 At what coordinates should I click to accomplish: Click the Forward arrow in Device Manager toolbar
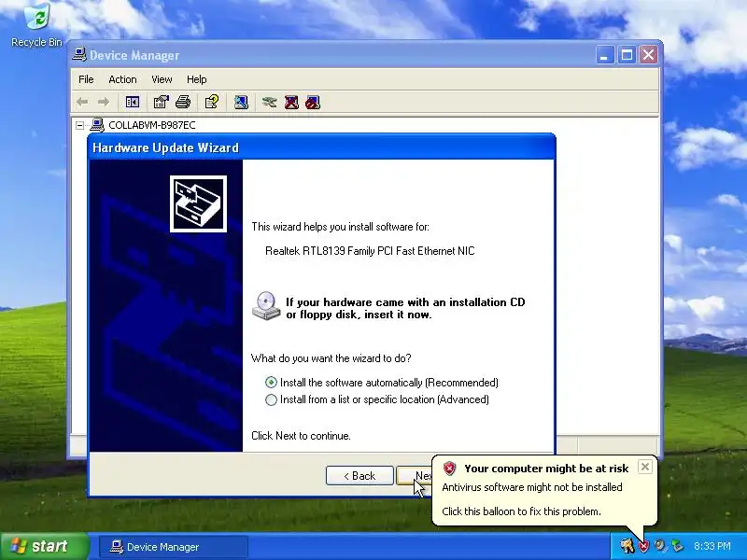[103, 102]
